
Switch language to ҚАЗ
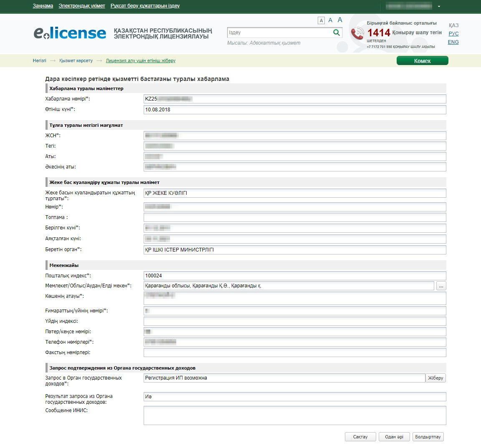coord(453,25)
